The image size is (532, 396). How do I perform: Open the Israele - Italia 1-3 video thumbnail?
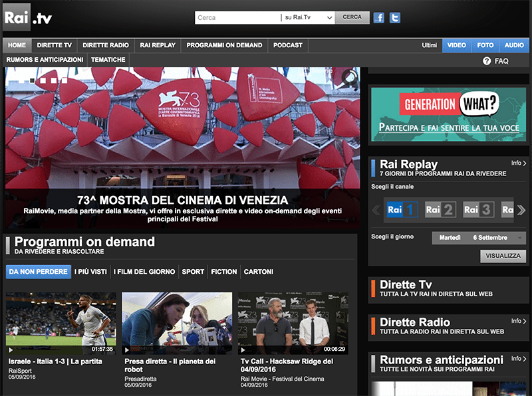coord(61,323)
